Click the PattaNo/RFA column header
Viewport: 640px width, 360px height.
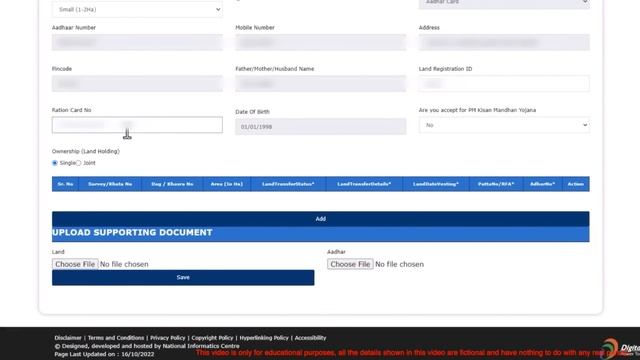click(x=496, y=184)
